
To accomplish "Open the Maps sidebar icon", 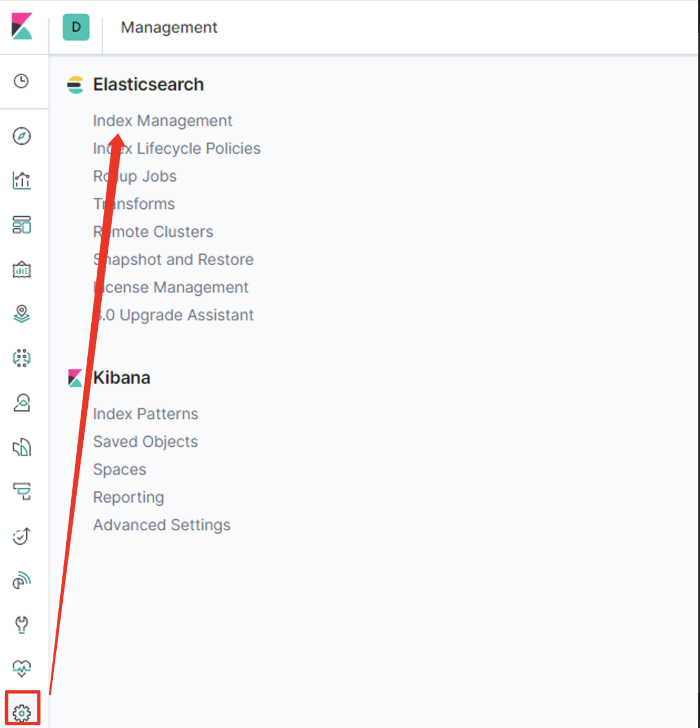I will (21, 314).
